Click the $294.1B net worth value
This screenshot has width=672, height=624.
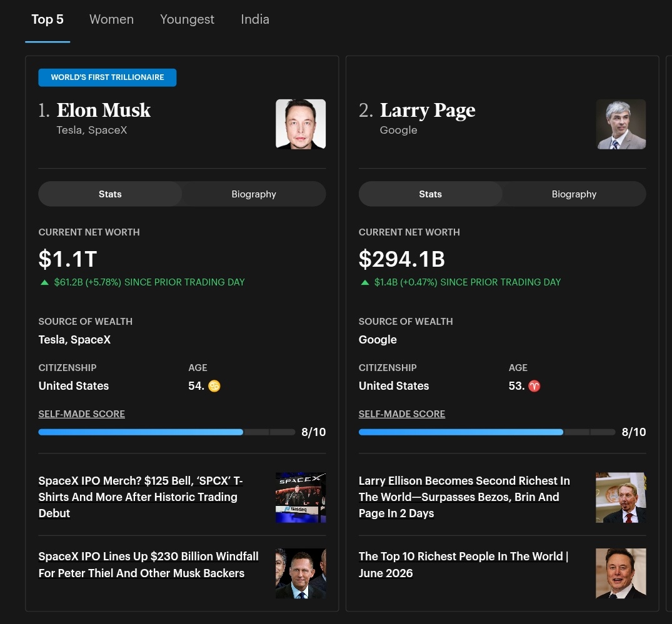(401, 259)
